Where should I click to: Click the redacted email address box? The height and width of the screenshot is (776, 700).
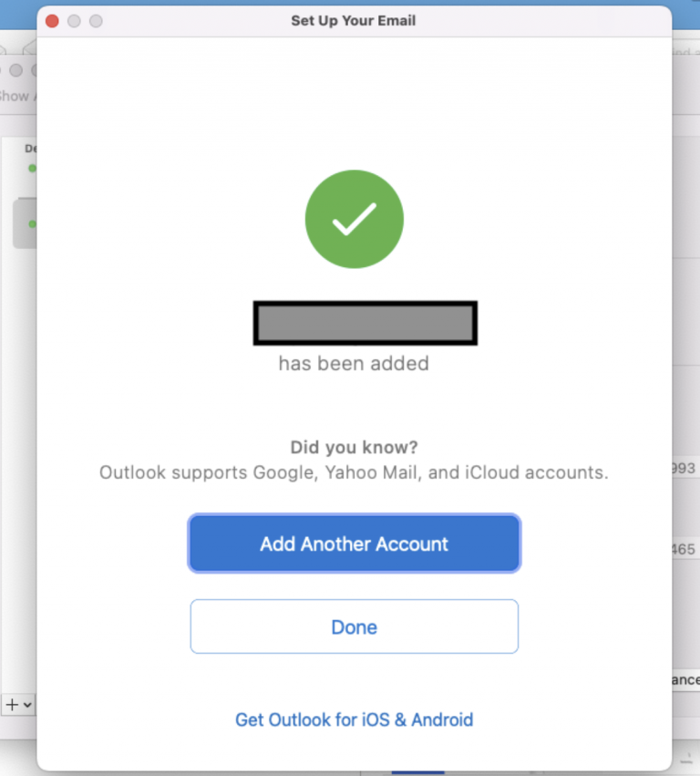(x=365, y=321)
